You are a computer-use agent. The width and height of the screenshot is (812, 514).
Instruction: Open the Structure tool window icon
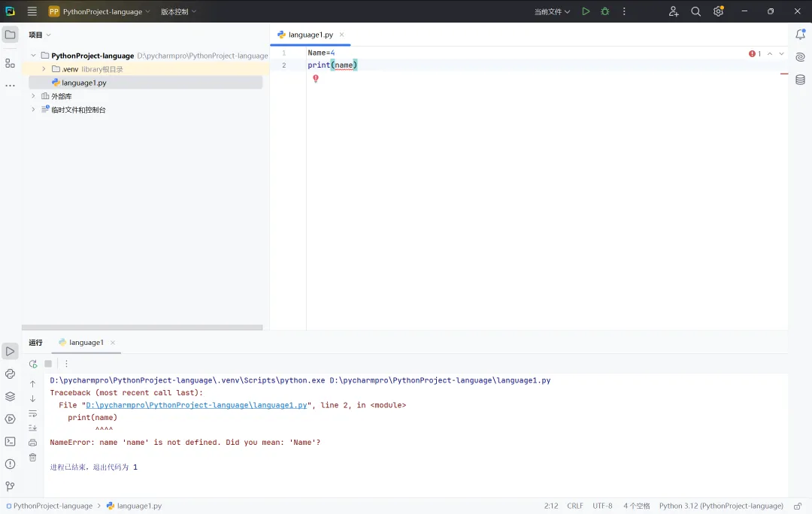(x=11, y=63)
